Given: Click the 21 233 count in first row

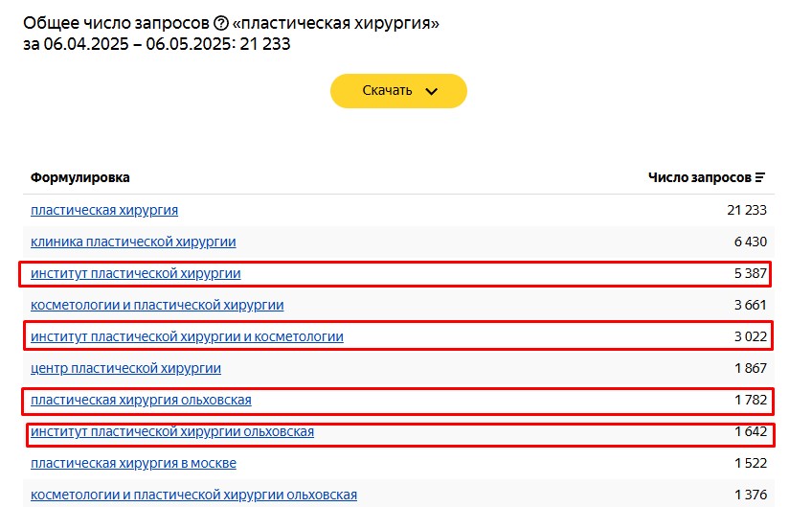Looking at the screenshot, I should pos(747,210).
